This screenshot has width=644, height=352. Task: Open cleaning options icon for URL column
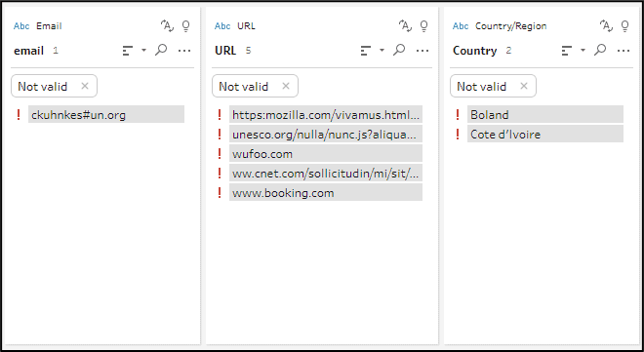pyautogui.click(x=405, y=26)
